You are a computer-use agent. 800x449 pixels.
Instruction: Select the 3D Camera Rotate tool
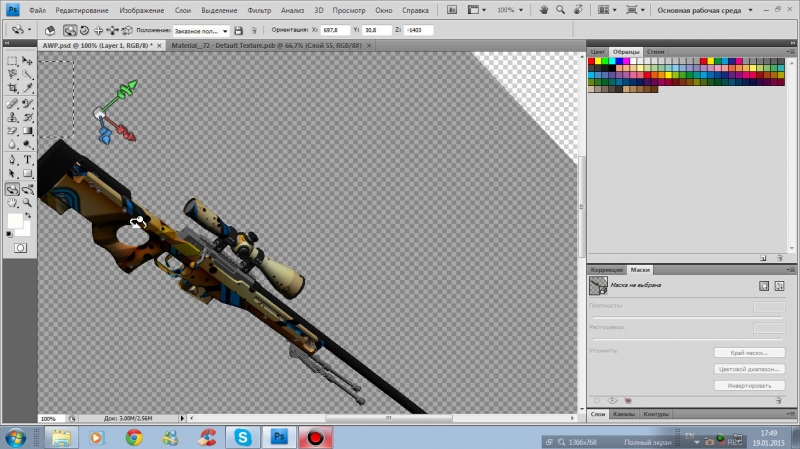28,189
